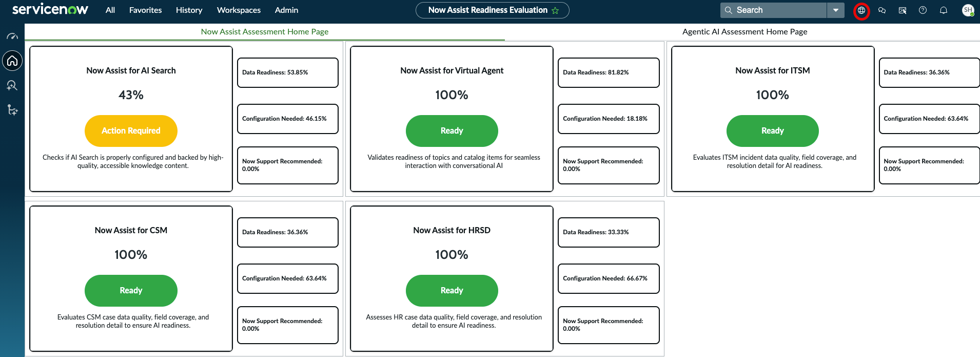980x357 pixels.
Task: Open Data Readiness 53.85% tile
Action: pos(288,72)
